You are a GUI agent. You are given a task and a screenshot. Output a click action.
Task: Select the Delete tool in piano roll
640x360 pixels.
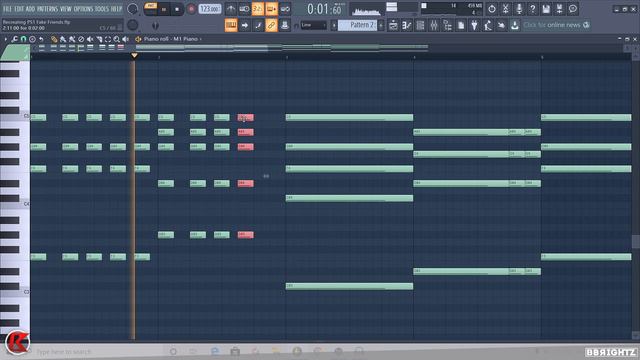coord(81,39)
